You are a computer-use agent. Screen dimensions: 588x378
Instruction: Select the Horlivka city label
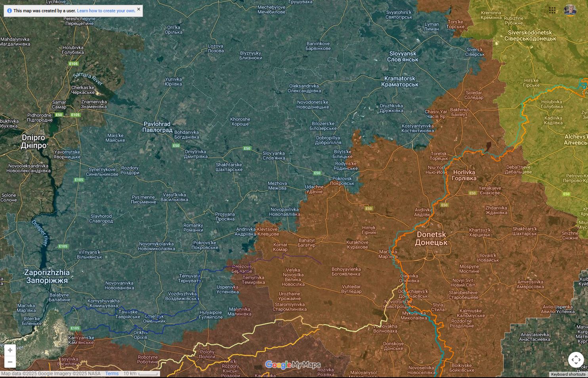pos(464,175)
